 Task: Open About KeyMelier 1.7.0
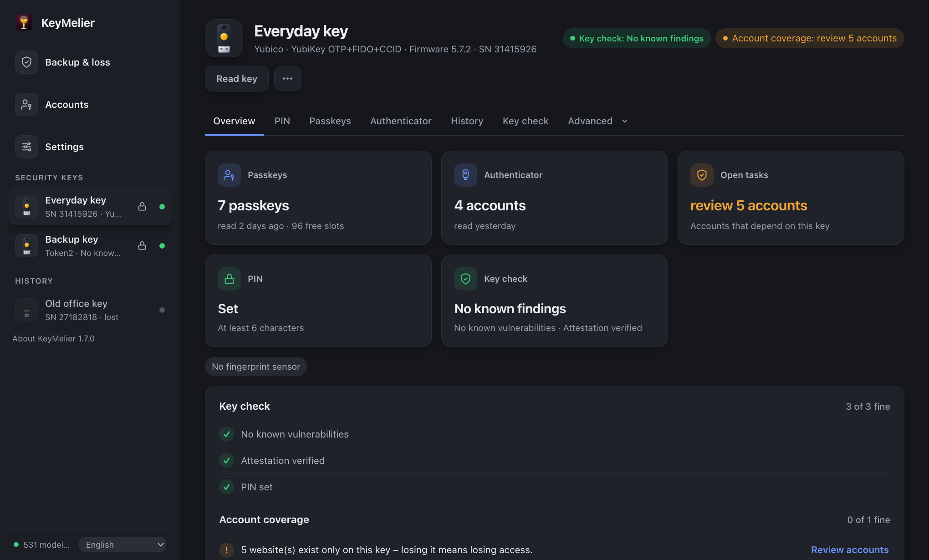54,339
